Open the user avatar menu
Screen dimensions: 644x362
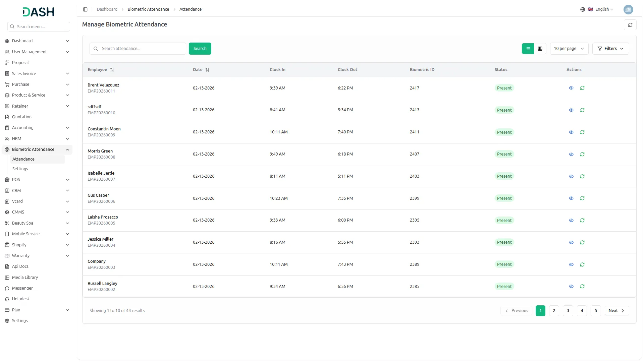click(628, 9)
